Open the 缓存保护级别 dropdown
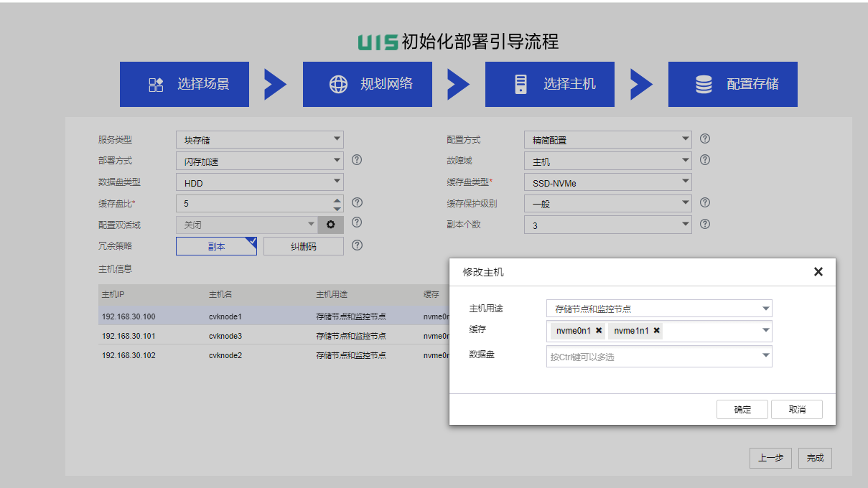Image resolution: width=868 pixels, height=488 pixels. click(x=608, y=204)
